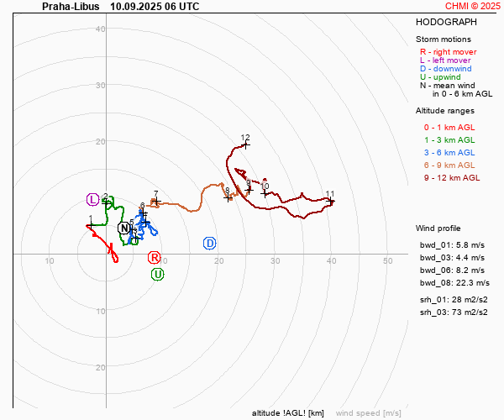
Task: Click the 'srh_03: 73 m2/s2' value
Action: click(x=454, y=312)
